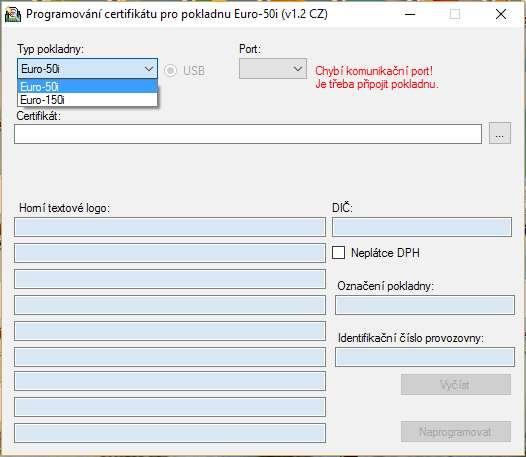Click eighth Horní textové logo line
The height and width of the screenshot is (457, 526).
coord(170,407)
